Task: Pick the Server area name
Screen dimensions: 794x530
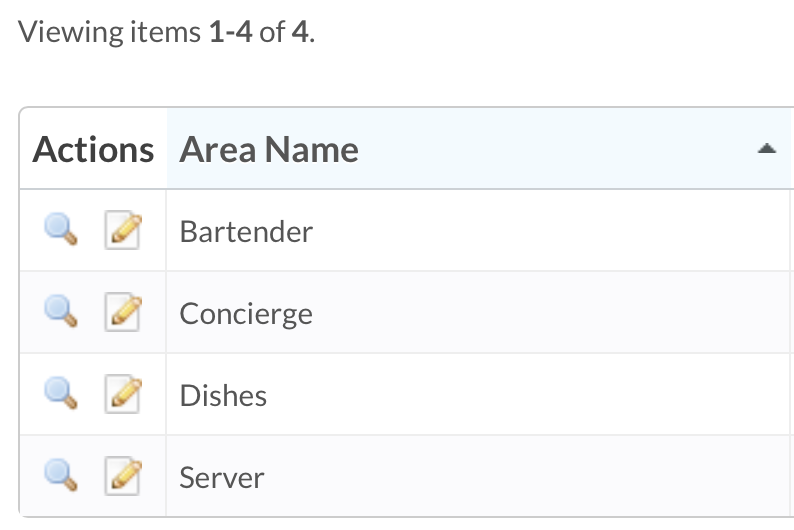Action: [x=222, y=478]
